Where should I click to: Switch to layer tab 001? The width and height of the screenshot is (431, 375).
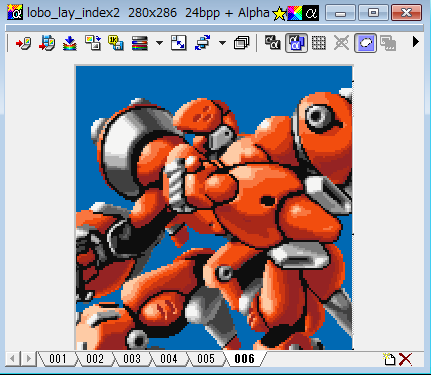click(x=58, y=359)
